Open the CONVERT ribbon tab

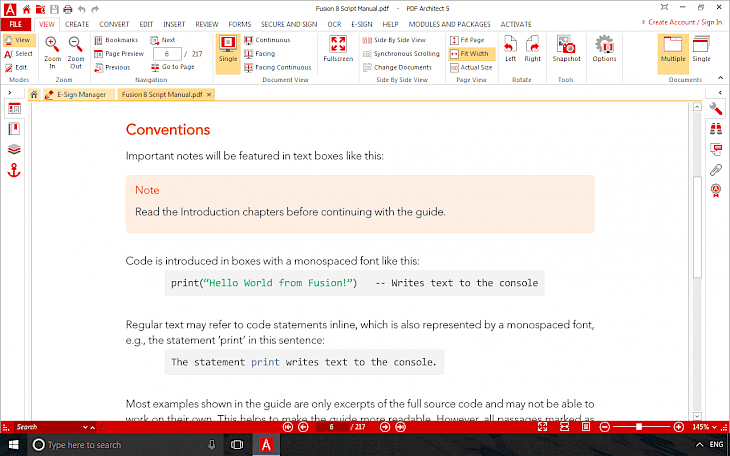click(x=114, y=24)
